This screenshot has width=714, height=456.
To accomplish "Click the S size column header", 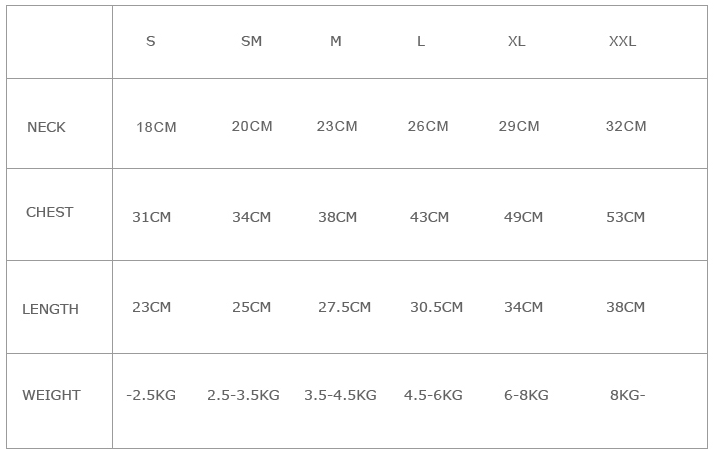I will (151, 41).
